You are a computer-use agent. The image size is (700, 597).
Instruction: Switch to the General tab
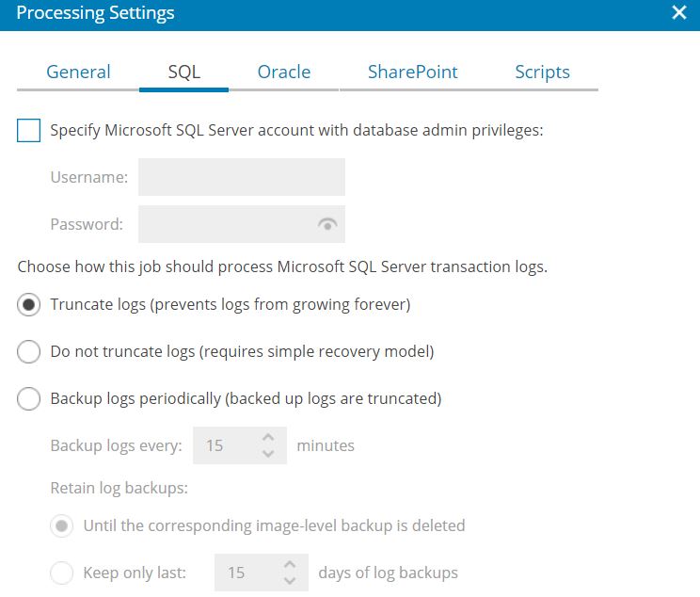pyautogui.click(x=78, y=72)
